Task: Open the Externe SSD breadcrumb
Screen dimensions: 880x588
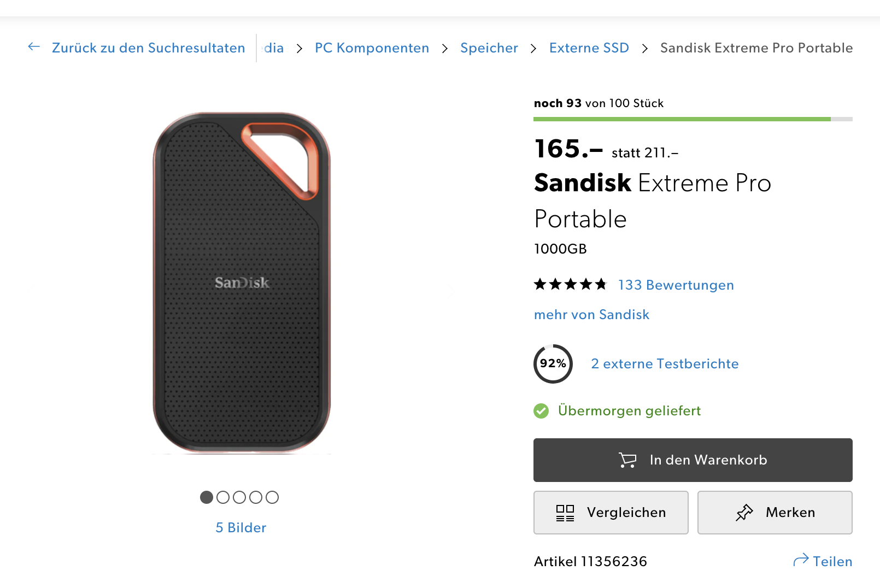Action: click(x=589, y=48)
